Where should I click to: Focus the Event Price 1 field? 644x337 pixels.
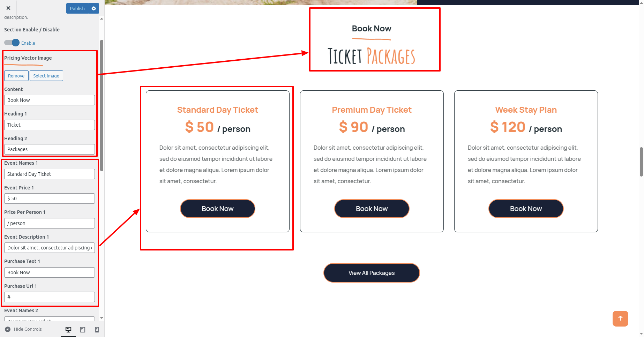50,199
